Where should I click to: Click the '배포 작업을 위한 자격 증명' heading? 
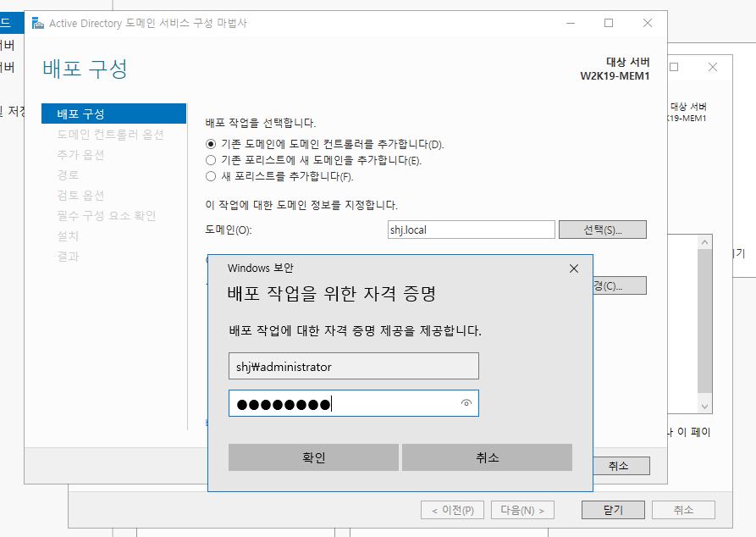pos(332,293)
